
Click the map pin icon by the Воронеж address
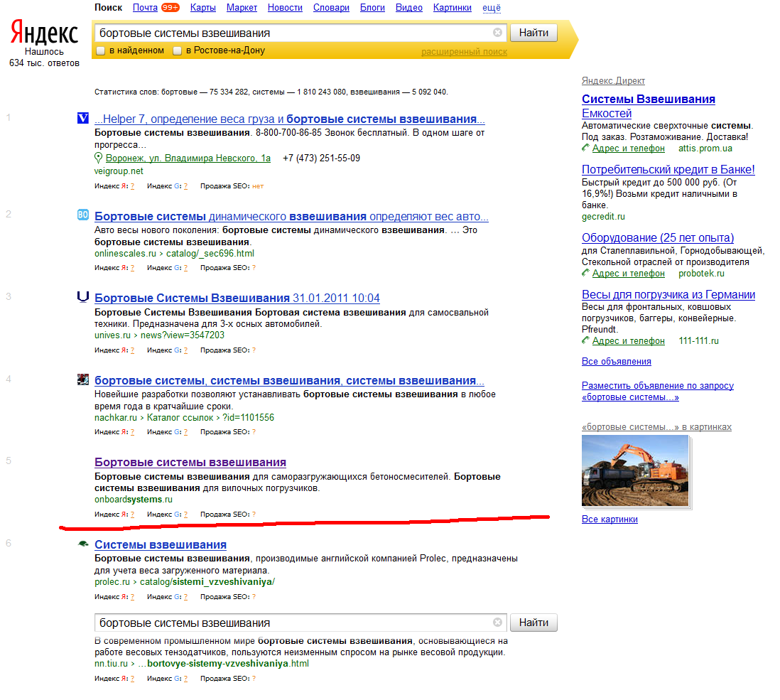[99, 158]
